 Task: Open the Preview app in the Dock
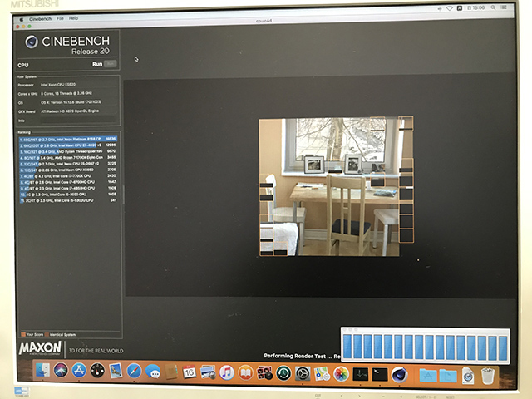click(208, 372)
